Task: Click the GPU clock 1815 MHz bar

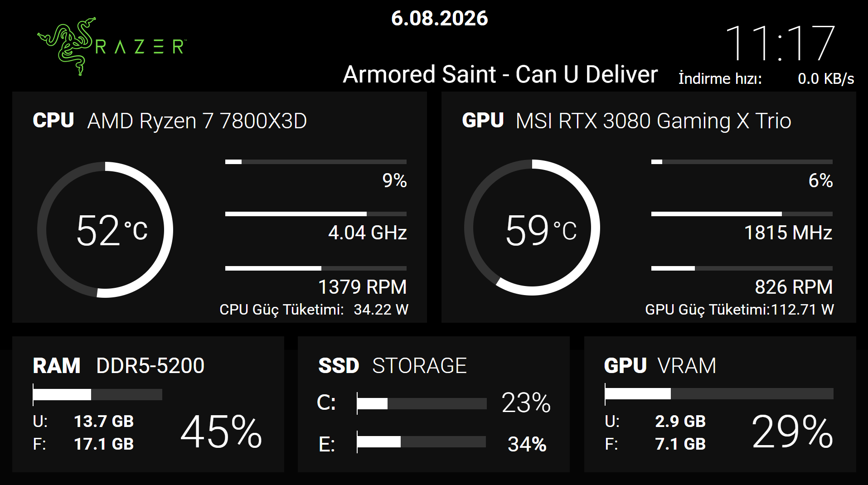Action: coord(742,214)
